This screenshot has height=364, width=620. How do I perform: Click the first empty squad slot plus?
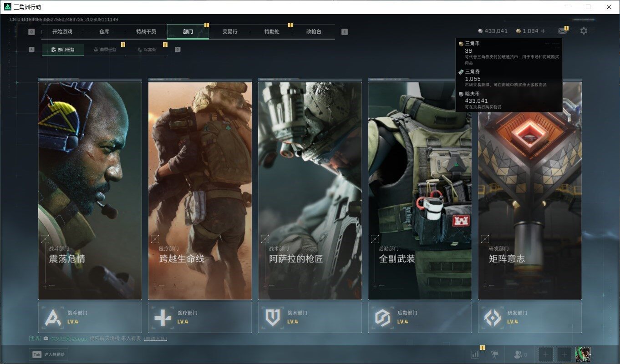(x=546, y=354)
